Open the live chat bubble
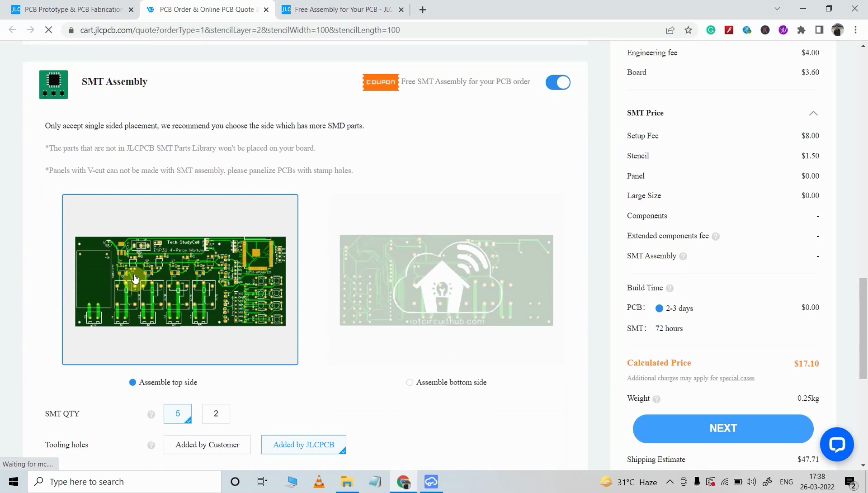Image resolution: width=868 pixels, height=493 pixels. coord(837,444)
